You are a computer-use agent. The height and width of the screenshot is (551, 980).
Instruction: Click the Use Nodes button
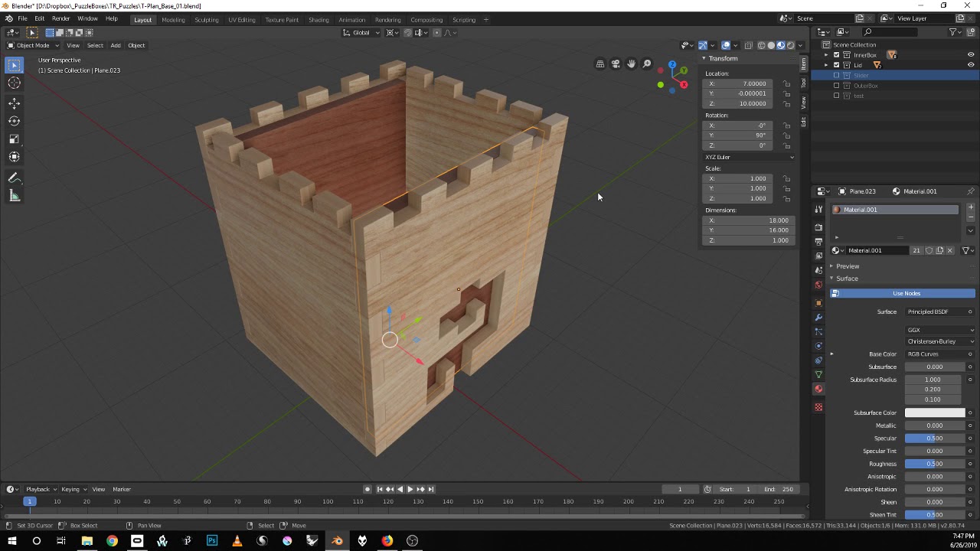click(903, 293)
